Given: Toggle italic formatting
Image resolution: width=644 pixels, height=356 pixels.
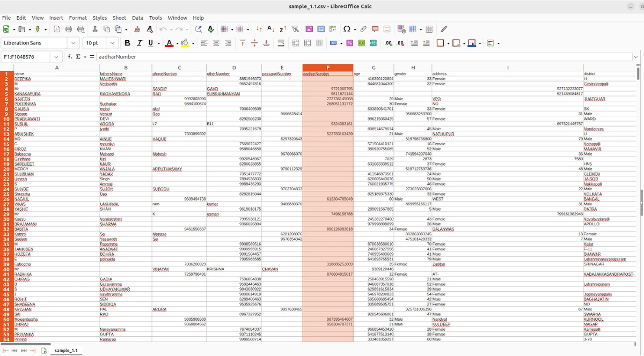Looking at the screenshot, I should click(x=139, y=43).
